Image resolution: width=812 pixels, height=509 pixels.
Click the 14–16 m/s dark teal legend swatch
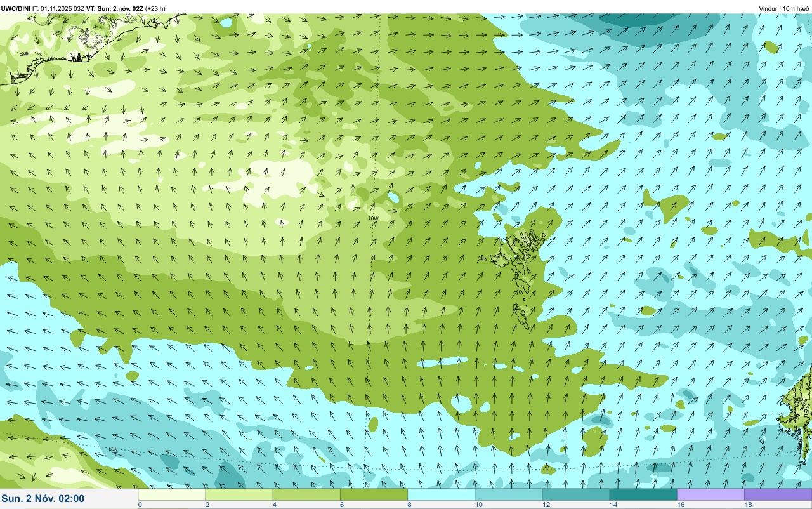click(643, 494)
